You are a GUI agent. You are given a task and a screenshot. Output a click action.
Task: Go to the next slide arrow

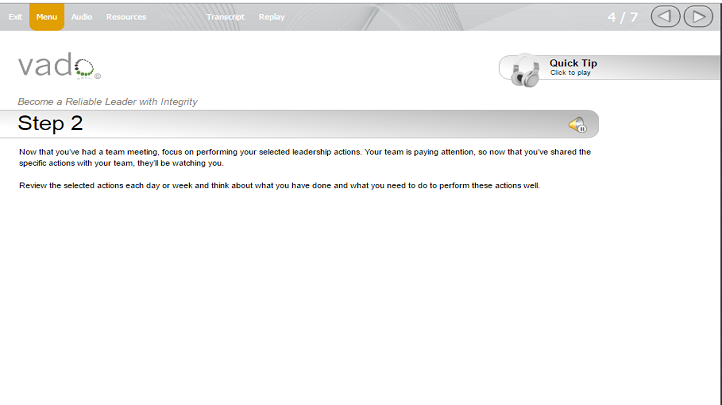(698, 17)
